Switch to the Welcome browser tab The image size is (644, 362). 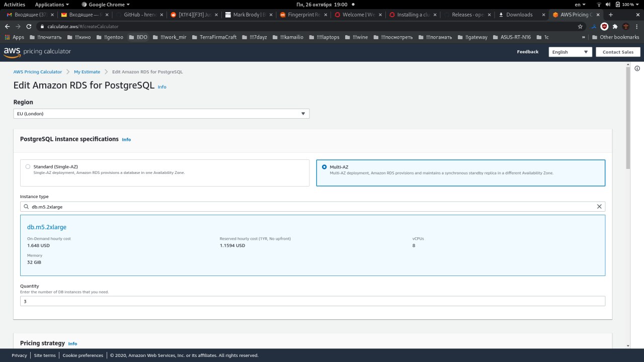[357, 15]
